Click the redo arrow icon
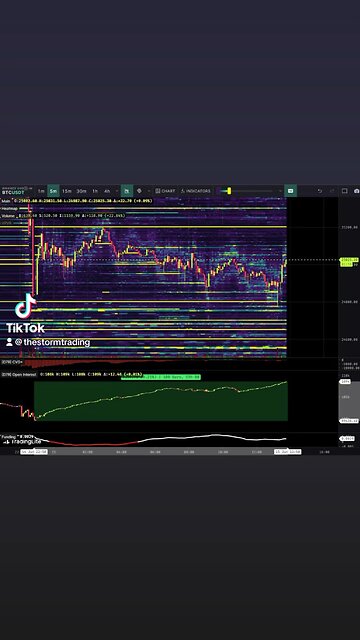The height and width of the screenshot is (640, 360). (332, 191)
